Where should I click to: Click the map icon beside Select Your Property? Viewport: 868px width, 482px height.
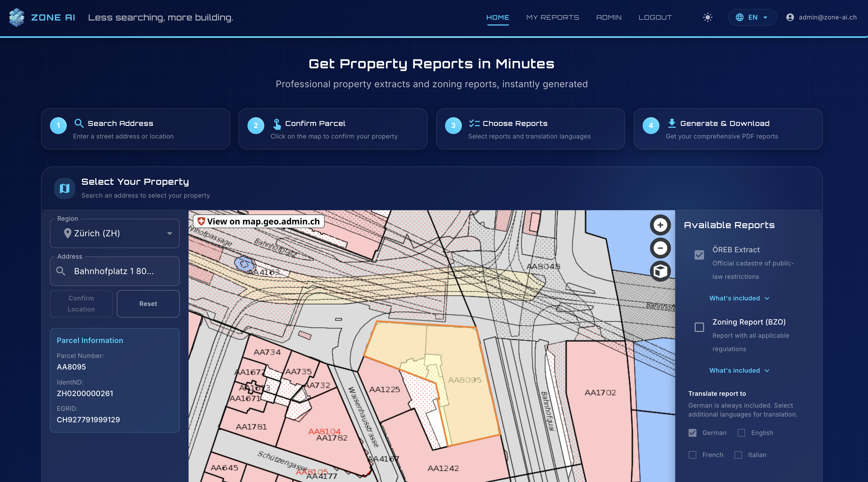pos(64,188)
